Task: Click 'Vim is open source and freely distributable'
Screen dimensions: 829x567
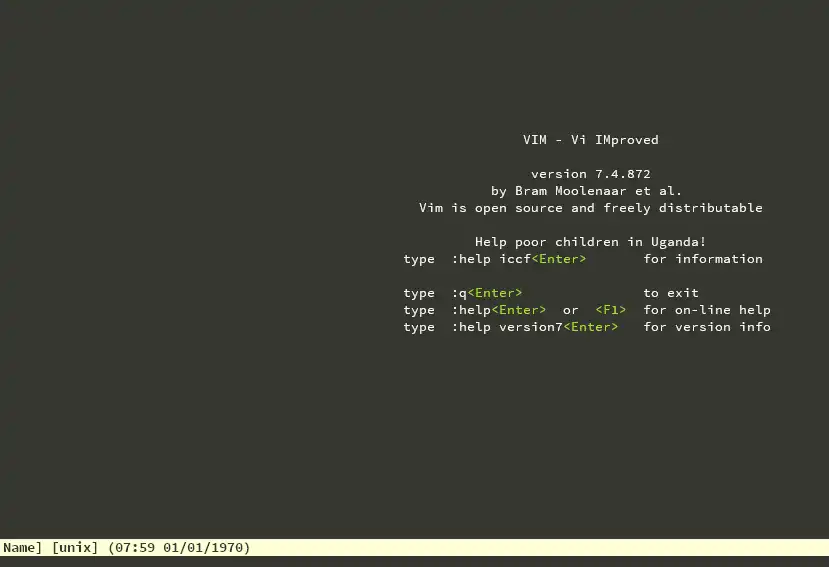Action: [591, 208]
